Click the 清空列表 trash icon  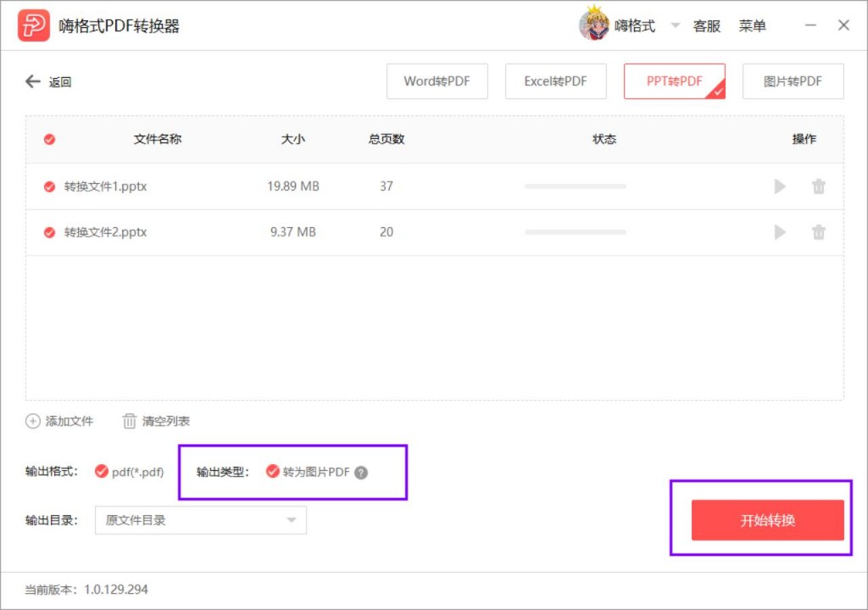click(x=129, y=421)
